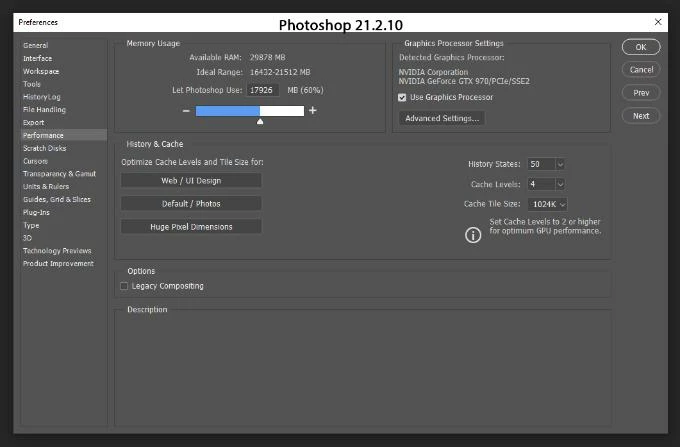Screen dimensions: 680x447
Task: Expand the History States dropdown
Action: 560,164
